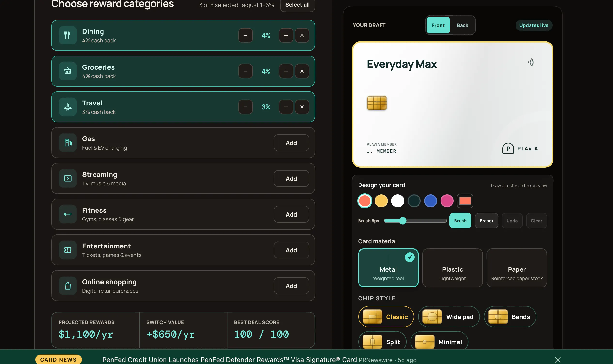Click the Fitness dumbbell icon
This screenshot has height=364, width=613.
click(x=67, y=214)
